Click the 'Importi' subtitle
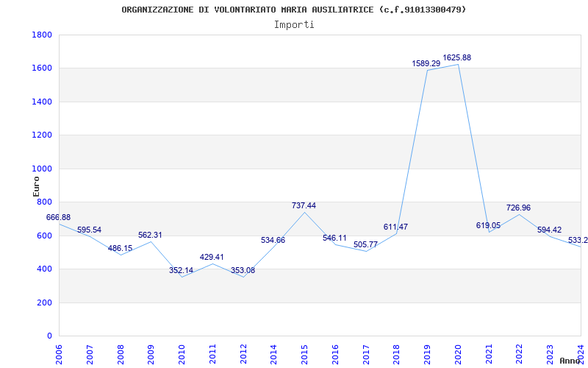 click(x=294, y=24)
